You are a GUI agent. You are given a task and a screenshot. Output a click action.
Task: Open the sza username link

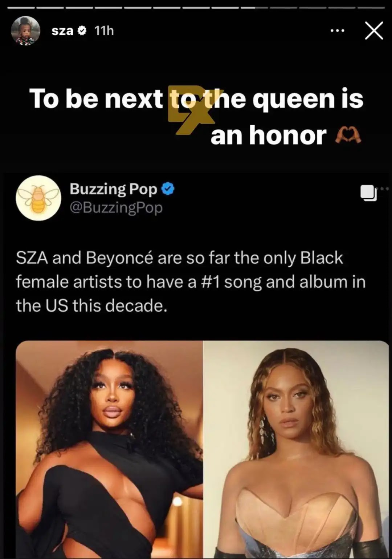coord(62,31)
